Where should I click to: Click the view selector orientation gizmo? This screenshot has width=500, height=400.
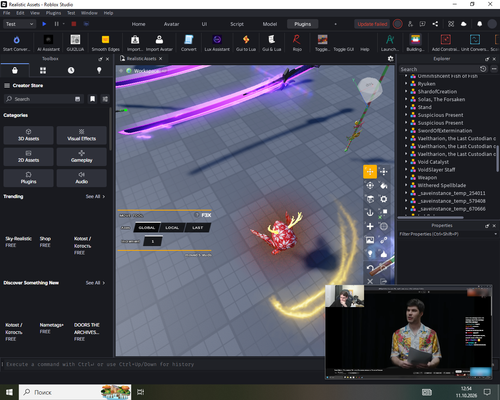coord(370,89)
